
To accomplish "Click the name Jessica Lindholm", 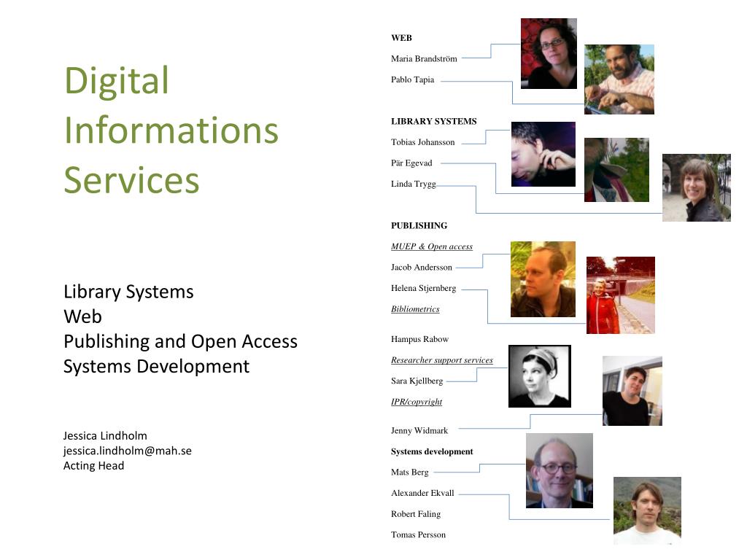I will (x=105, y=436).
